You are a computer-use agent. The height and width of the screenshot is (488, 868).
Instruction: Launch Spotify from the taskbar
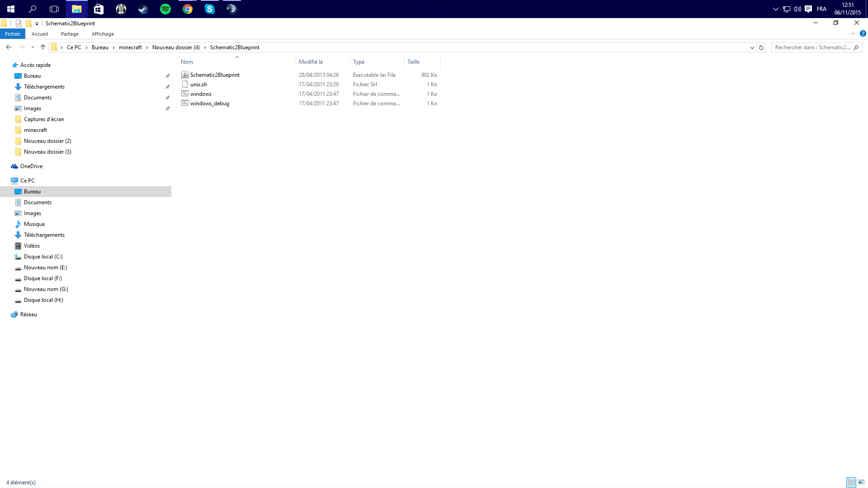tap(165, 9)
